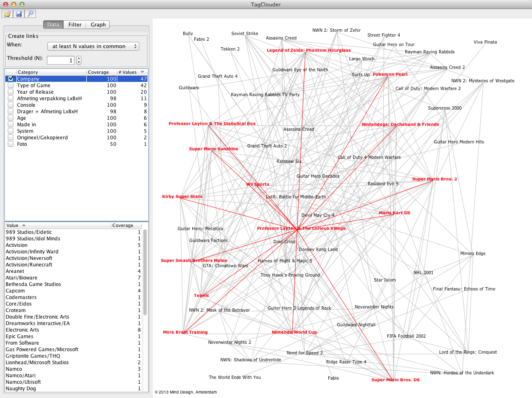Switch to the Filter tab

point(75,25)
